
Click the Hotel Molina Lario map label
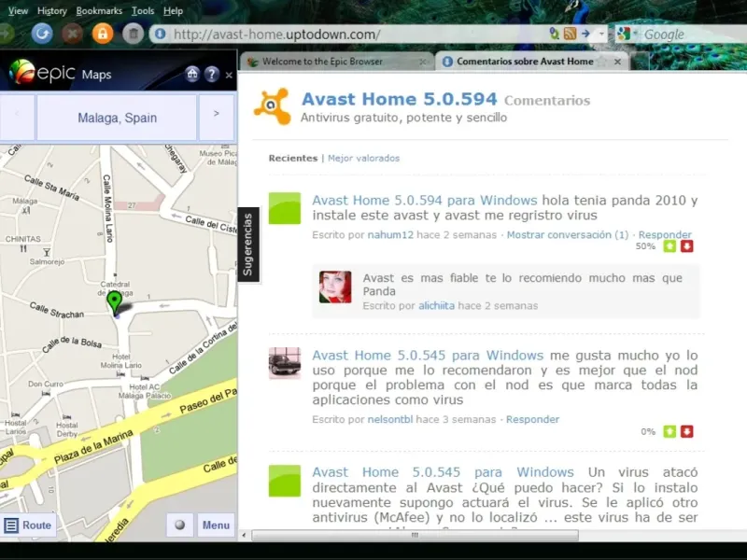coord(121,361)
